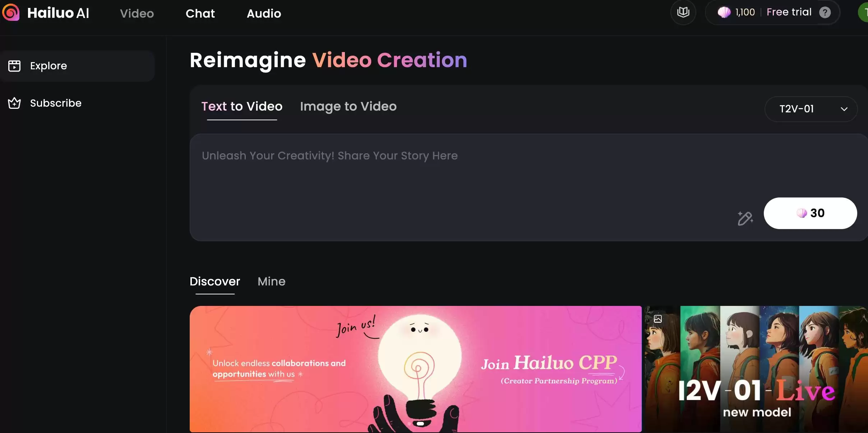Switch to the Image to Video tab
Screen dimensions: 868x433
[x=348, y=107]
